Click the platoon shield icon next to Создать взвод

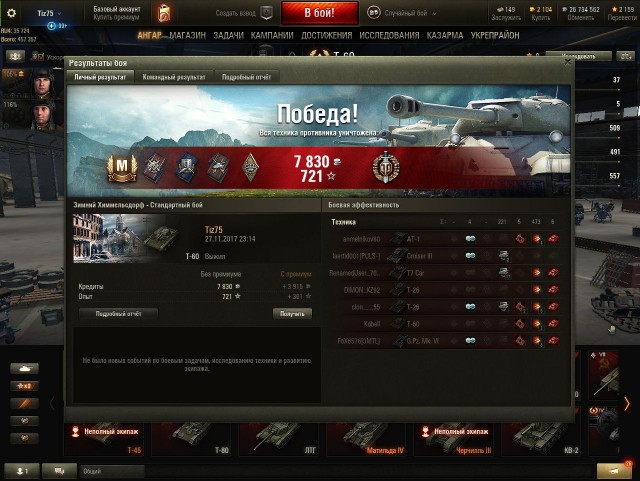click(266, 13)
